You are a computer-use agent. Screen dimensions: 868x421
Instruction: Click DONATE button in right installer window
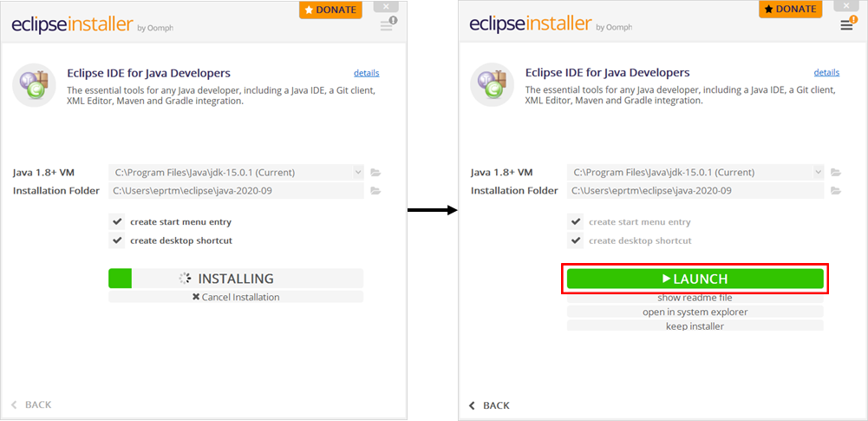791,10
